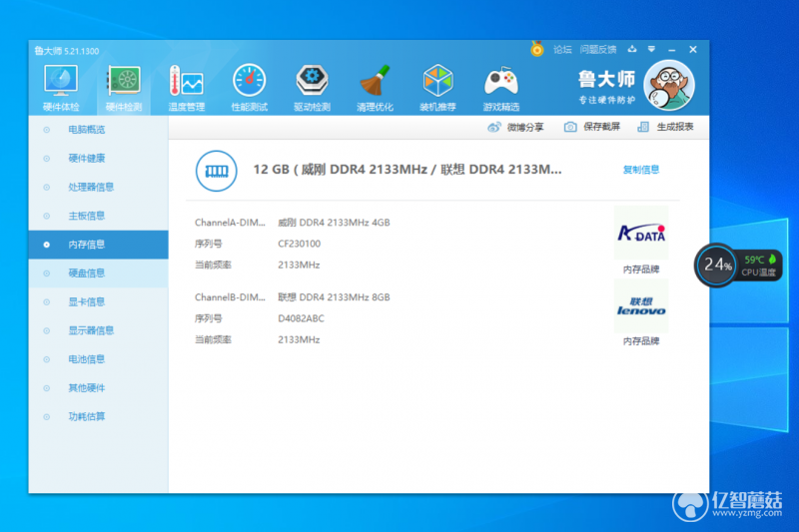
Task: Select 内存信息 in sidebar
Action: pos(98,245)
